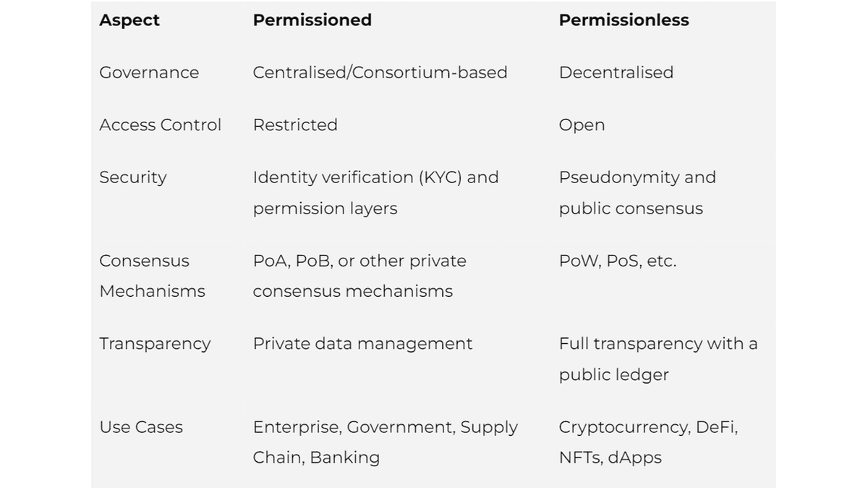
Task: Click the Aspect column header
Action: (x=129, y=20)
